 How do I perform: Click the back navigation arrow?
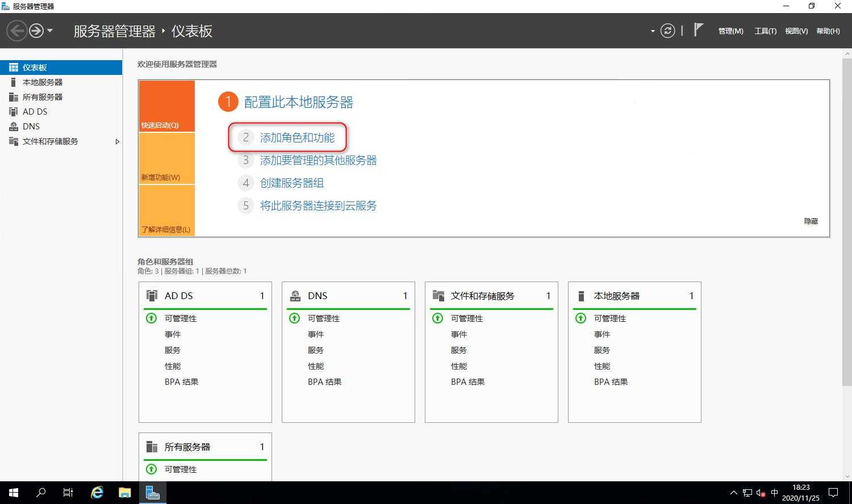coord(17,31)
